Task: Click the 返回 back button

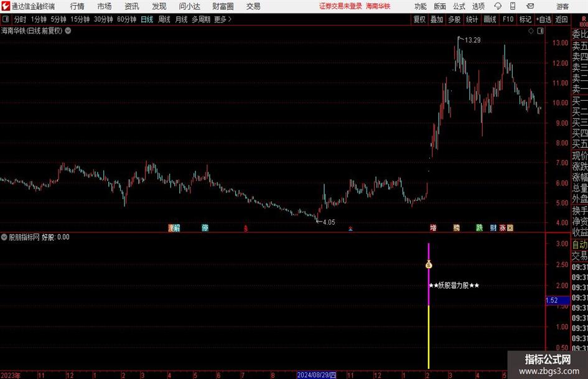Action: click(x=561, y=19)
